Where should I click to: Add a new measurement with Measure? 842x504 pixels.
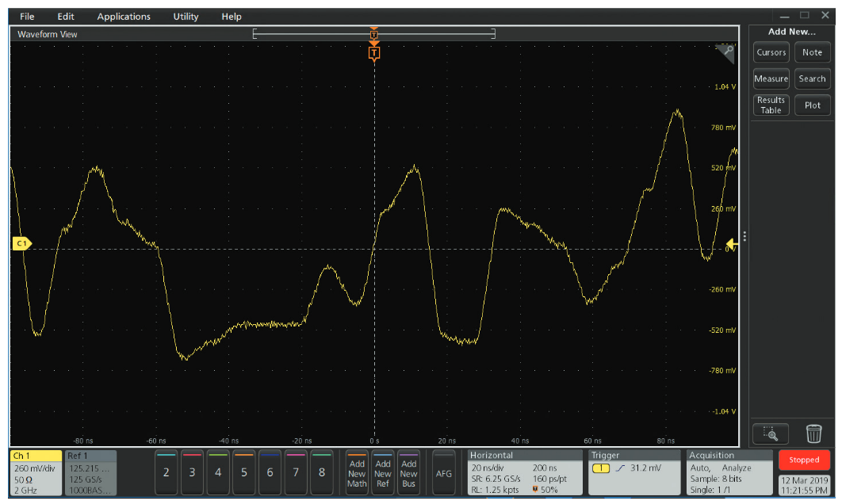[771, 78]
